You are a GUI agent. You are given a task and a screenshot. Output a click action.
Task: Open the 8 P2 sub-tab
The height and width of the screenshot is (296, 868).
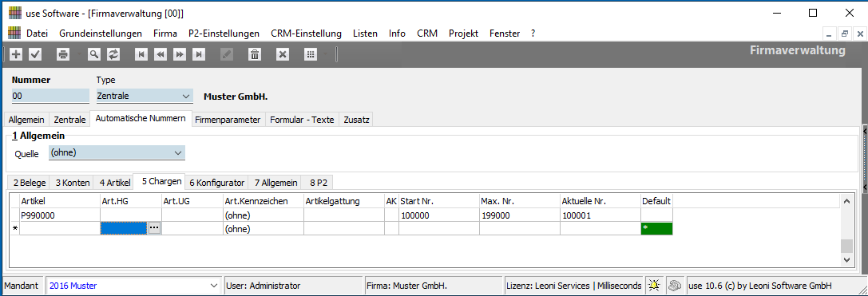[x=318, y=182]
